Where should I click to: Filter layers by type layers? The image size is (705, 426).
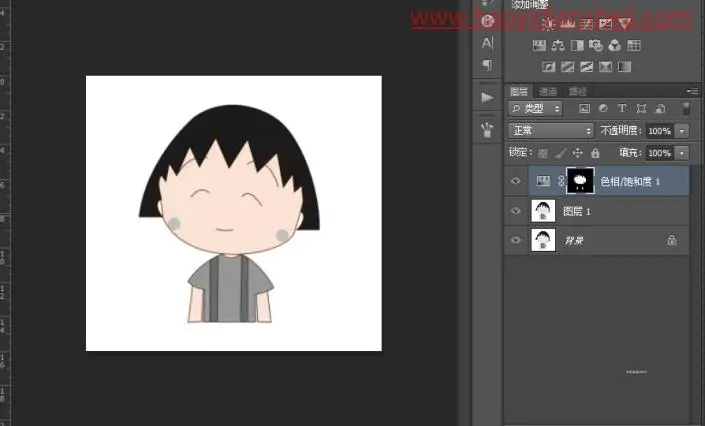pos(622,108)
